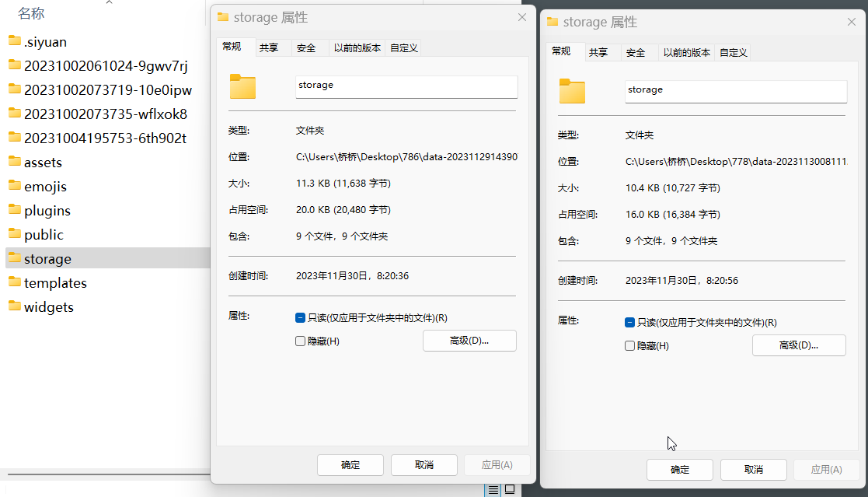Click disk usage value 16.0 KB (16,384 字节)
The image size is (868, 497).
673,215
